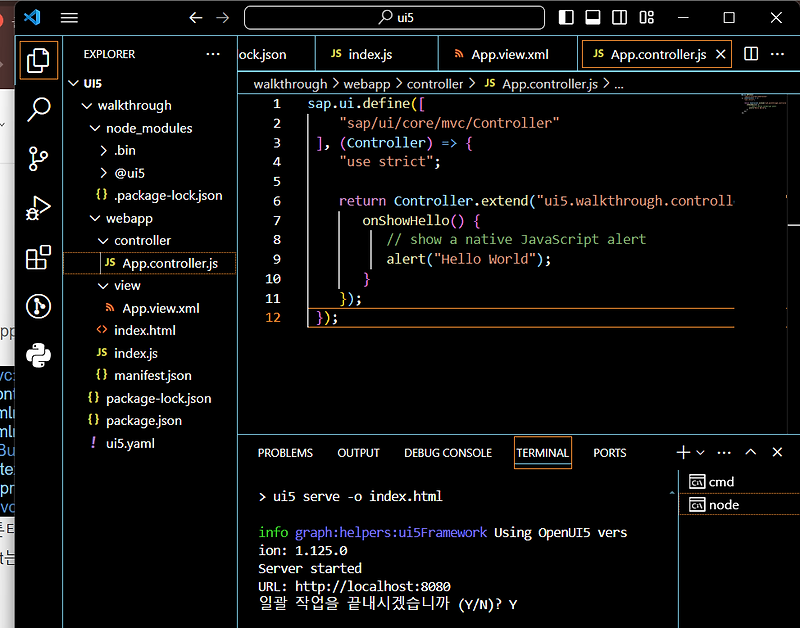Image resolution: width=800 pixels, height=628 pixels.
Task: Open the PORTS panel tab
Action: click(609, 452)
